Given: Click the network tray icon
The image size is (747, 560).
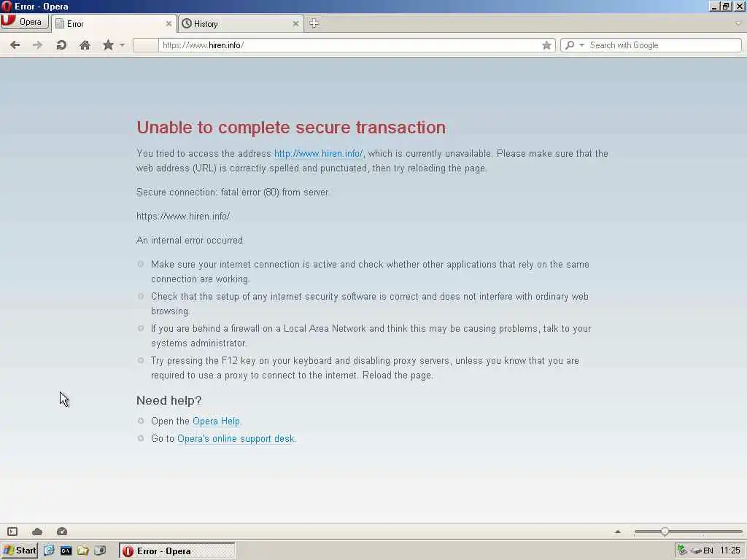Looking at the screenshot, I should tap(682, 551).
